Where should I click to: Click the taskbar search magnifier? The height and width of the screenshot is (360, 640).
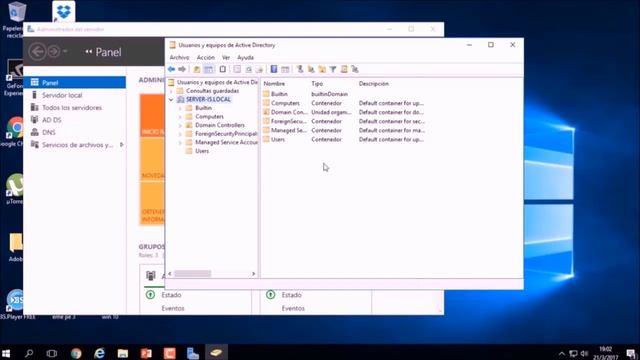29,353
